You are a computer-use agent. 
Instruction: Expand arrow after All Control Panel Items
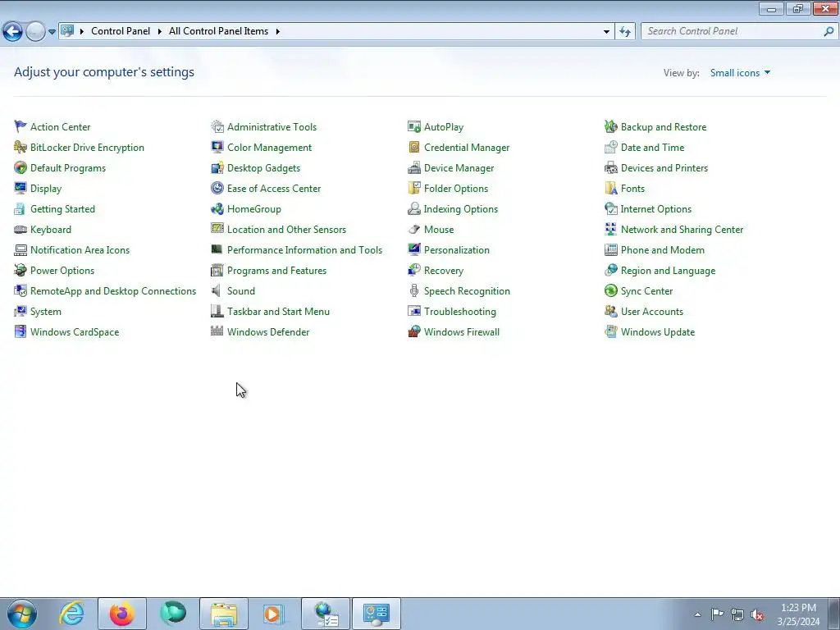coord(277,31)
